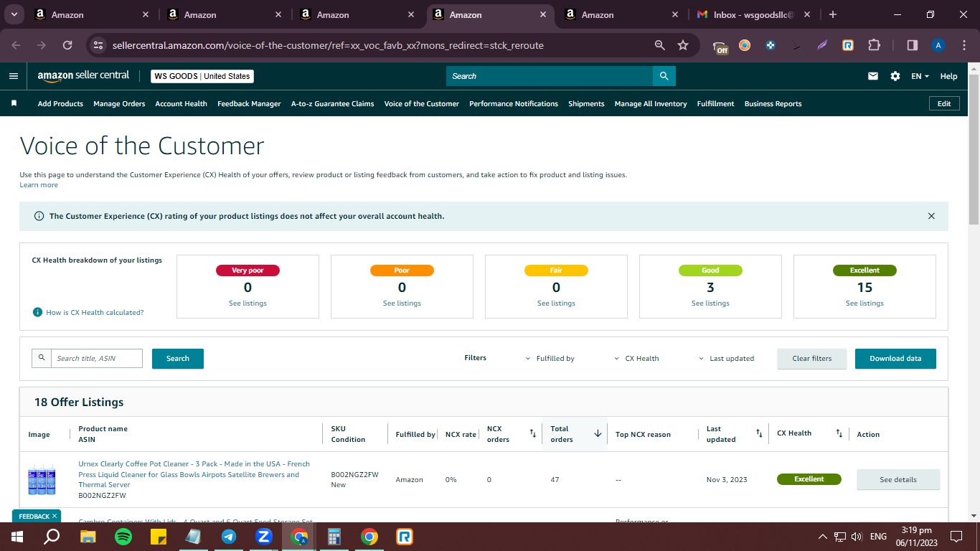
Task: Open the mail messages icon
Action: pyautogui.click(x=873, y=76)
